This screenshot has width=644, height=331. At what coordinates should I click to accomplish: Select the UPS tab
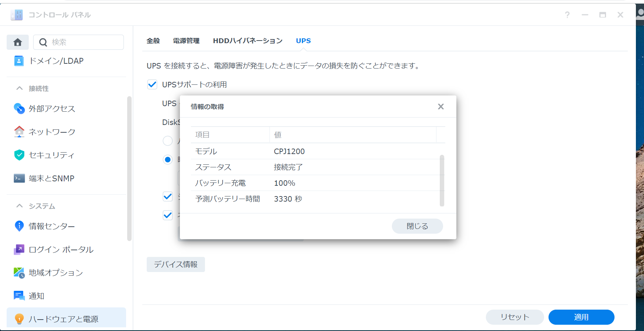303,41
